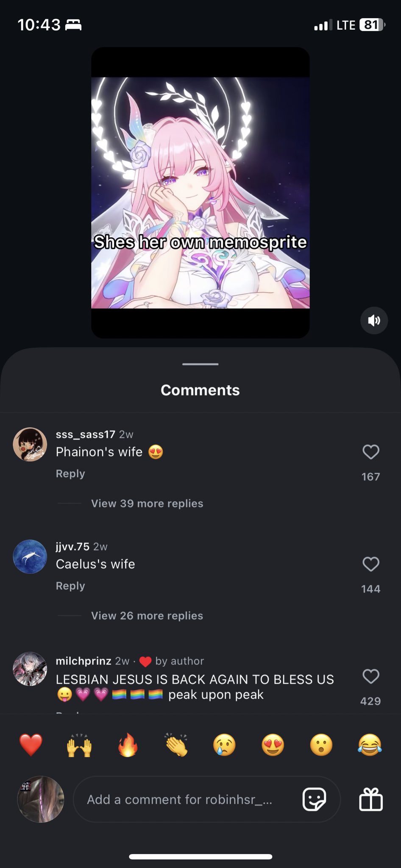This screenshot has width=401, height=868.
Task: Insert the heart-eyes emoji
Action: click(x=273, y=745)
